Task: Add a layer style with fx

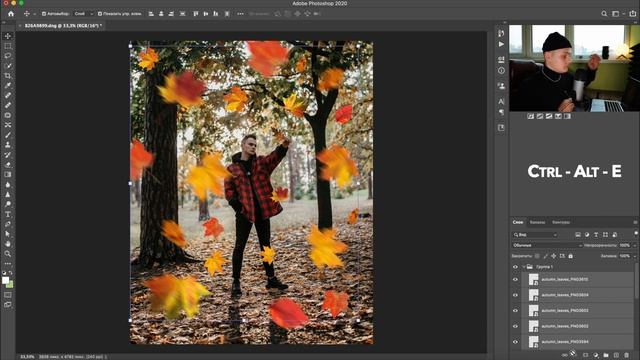Action: click(573, 355)
